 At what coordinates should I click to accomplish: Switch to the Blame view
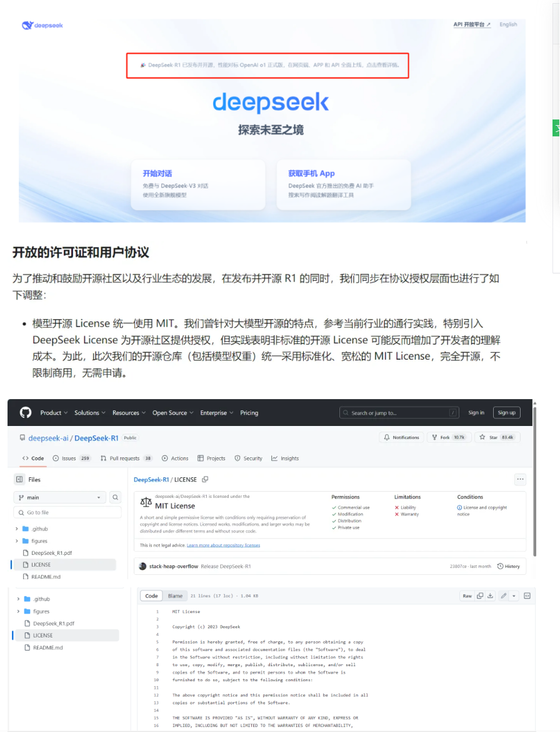[x=175, y=596]
